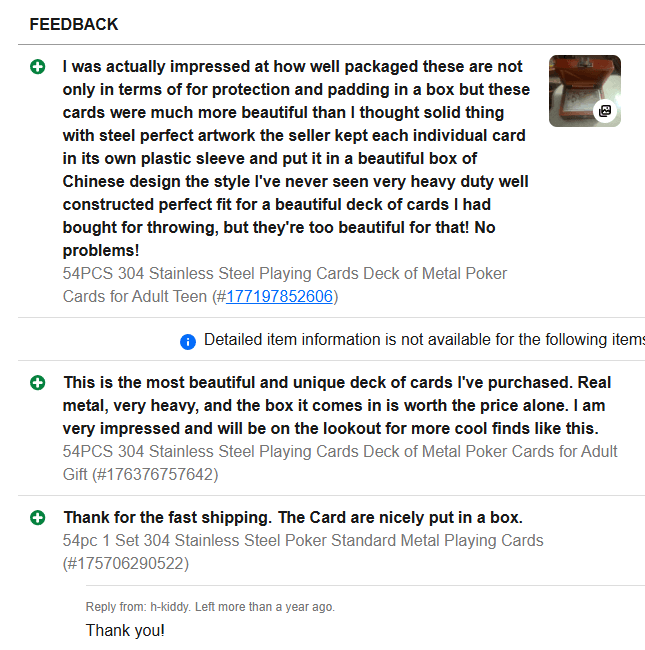Click the seller's 'Thank you!' reply
Viewport: 645px width, 650px height.
tap(125, 631)
